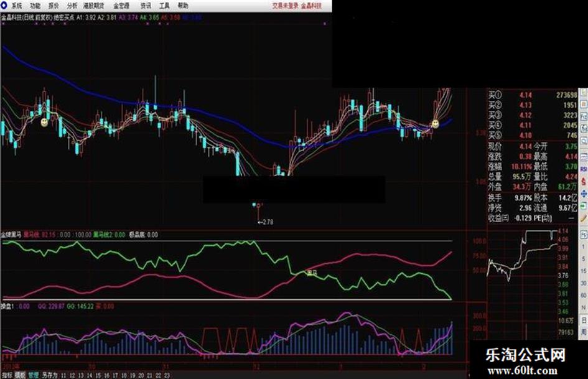Click the blue four-arrow move icon in sidebar
The height and width of the screenshot is (379, 588).
[x=584, y=194]
